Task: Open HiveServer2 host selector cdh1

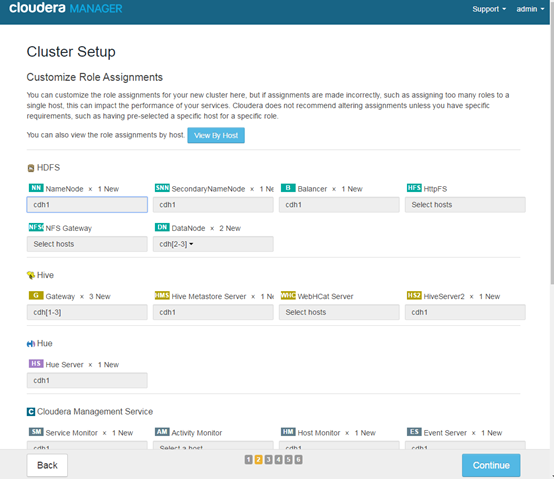Action: coord(465,312)
